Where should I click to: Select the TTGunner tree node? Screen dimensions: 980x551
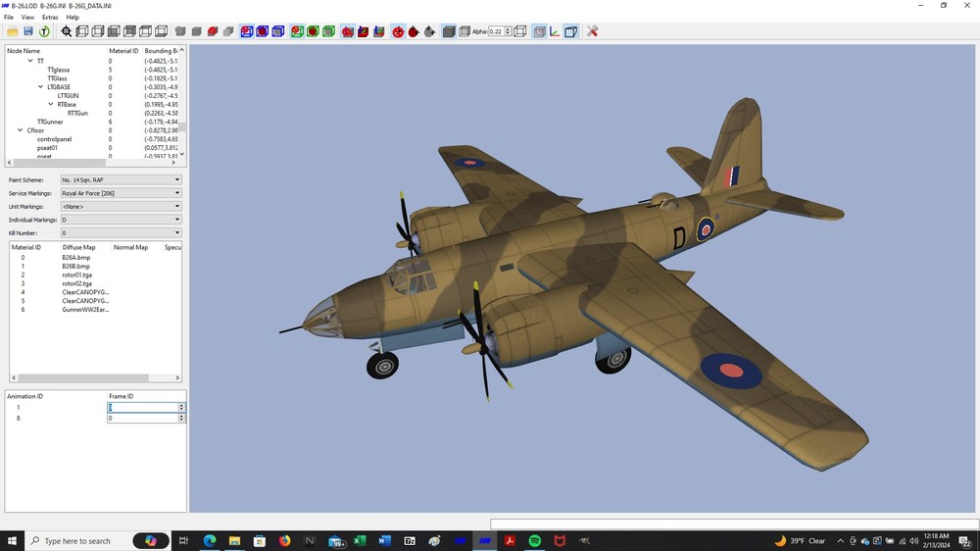(x=50, y=122)
